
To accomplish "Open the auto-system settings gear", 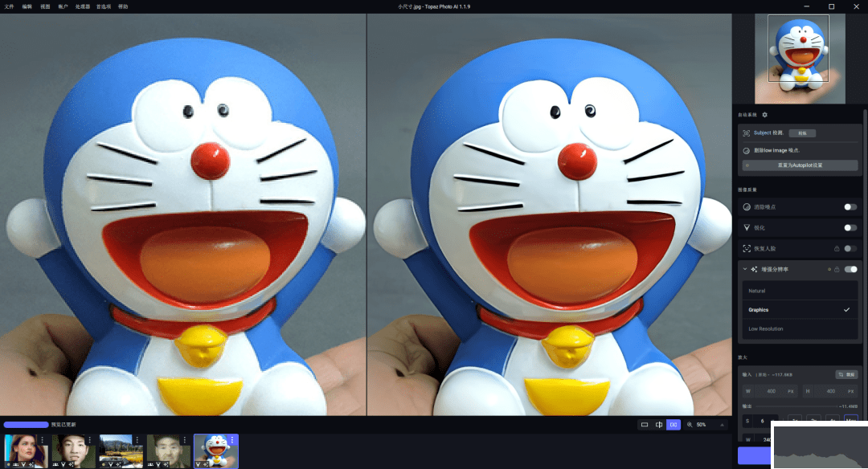I will tap(764, 115).
